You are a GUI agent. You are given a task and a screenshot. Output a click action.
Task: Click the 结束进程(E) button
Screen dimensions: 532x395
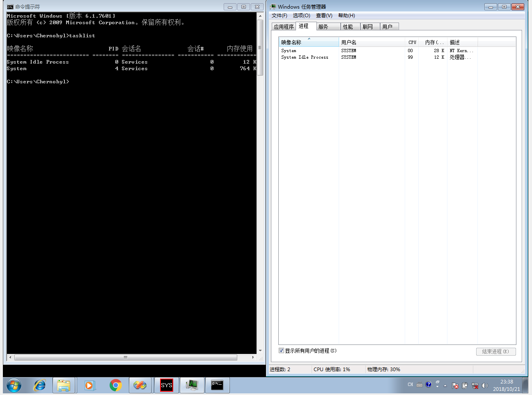(x=496, y=351)
